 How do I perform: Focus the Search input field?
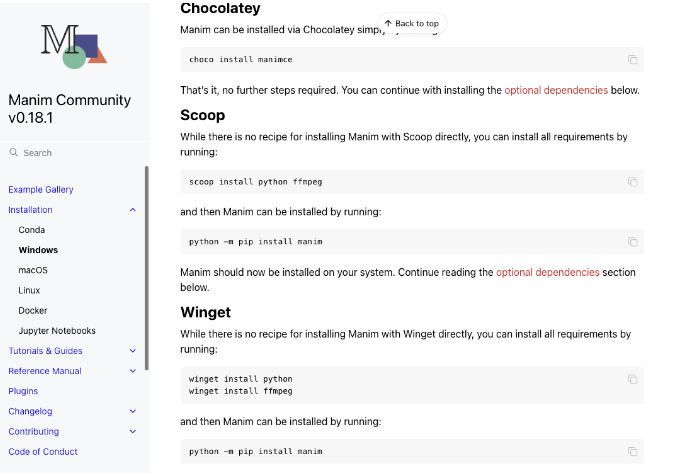click(75, 152)
